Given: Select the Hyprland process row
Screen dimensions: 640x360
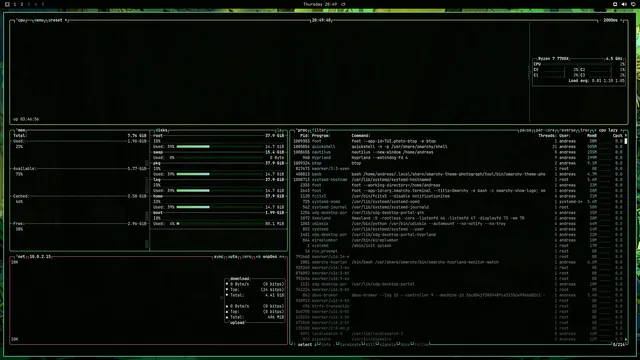Looking at the screenshot, I should (x=458, y=158).
